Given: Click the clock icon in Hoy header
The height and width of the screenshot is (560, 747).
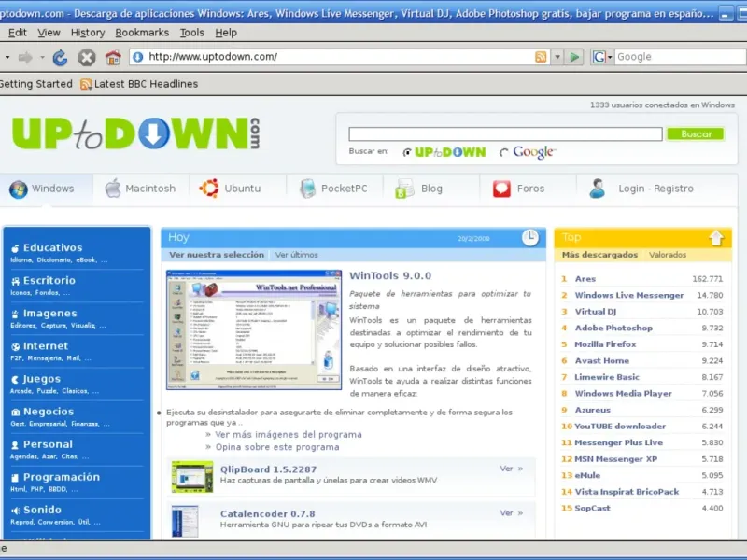Looking at the screenshot, I should coord(529,237).
